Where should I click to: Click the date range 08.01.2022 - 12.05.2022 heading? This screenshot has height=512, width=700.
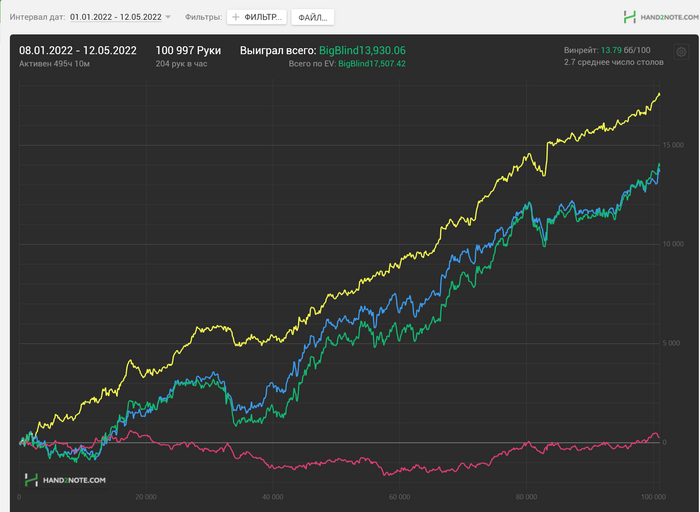click(x=78, y=50)
